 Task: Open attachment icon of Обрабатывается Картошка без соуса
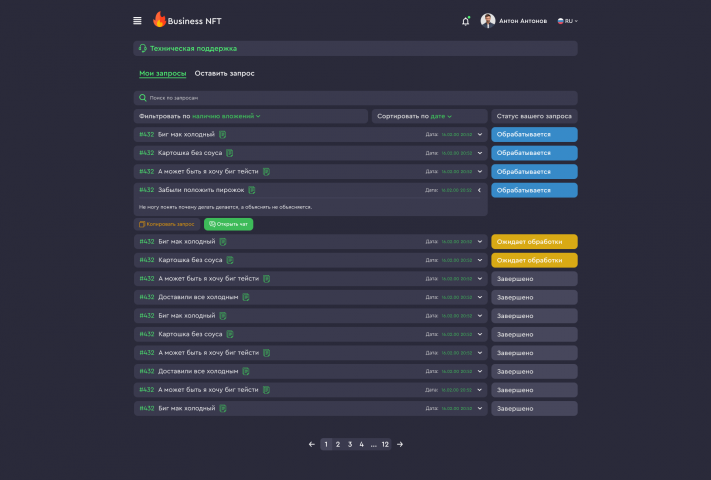[x=230, y=153]
